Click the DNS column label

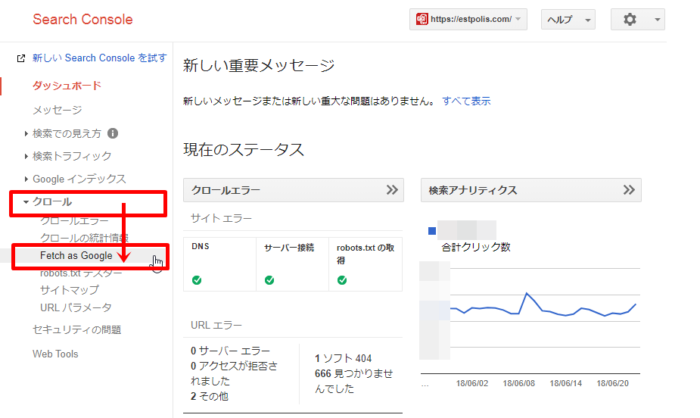(x=200, y=246)
